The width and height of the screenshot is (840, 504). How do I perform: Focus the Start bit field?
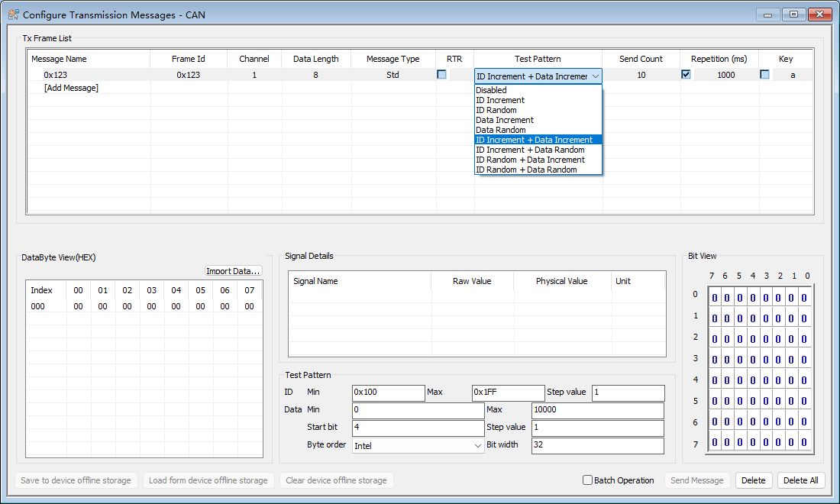418,428
